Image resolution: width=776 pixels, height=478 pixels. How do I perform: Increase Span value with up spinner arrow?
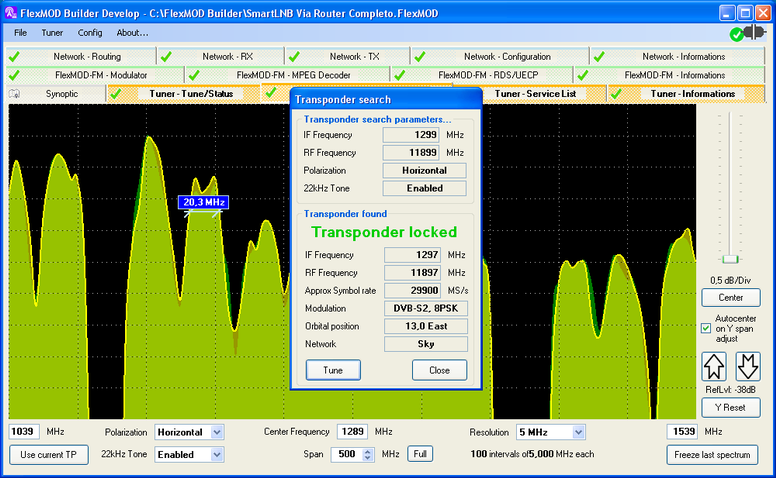[x=367, y=451]
